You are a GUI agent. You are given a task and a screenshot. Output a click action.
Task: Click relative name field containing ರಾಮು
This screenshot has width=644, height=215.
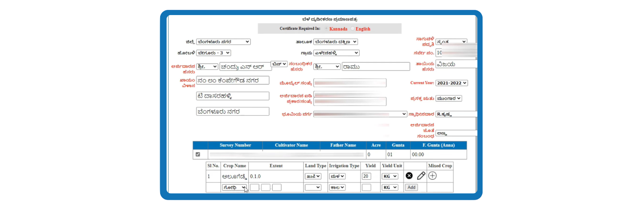376,67
